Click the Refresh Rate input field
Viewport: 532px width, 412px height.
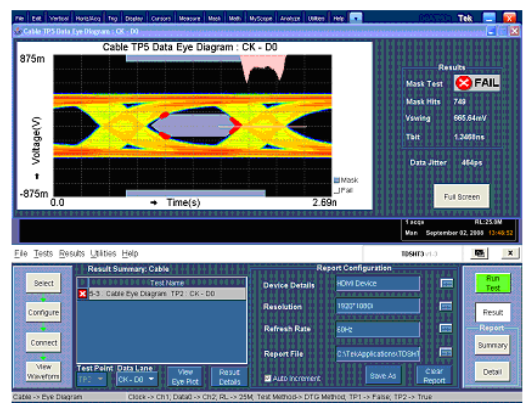378,329
